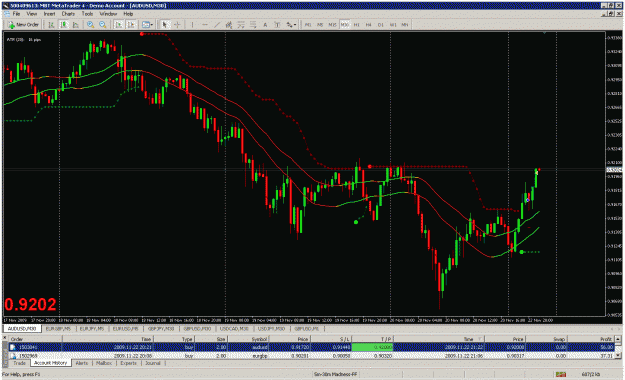Set timeframe to MN
This screenshot has height=380, width=625.
(405, 25)
